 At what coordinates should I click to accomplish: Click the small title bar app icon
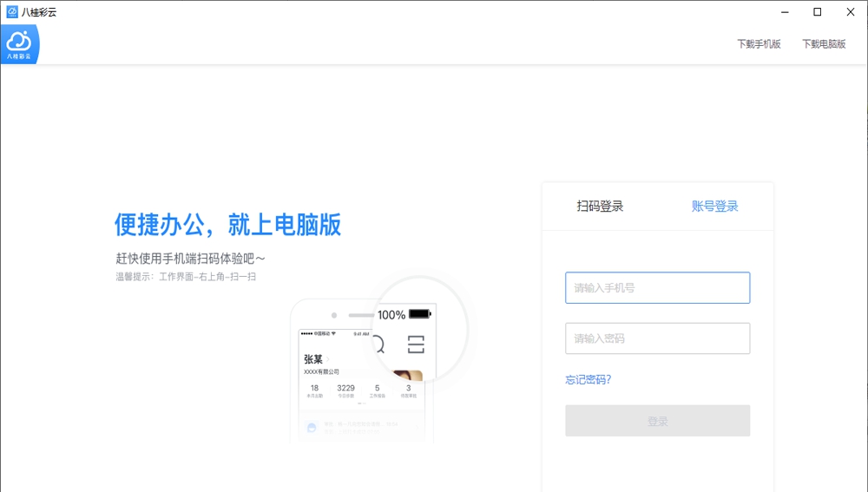(x=11, y=11)
